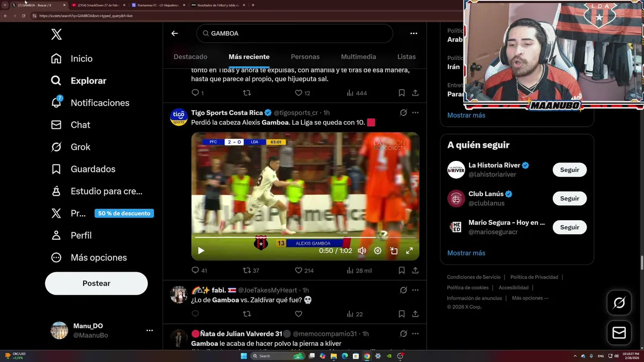This screenshot has width=644, height=362.
Task: Follow Mario Segura
Action: 570,227
